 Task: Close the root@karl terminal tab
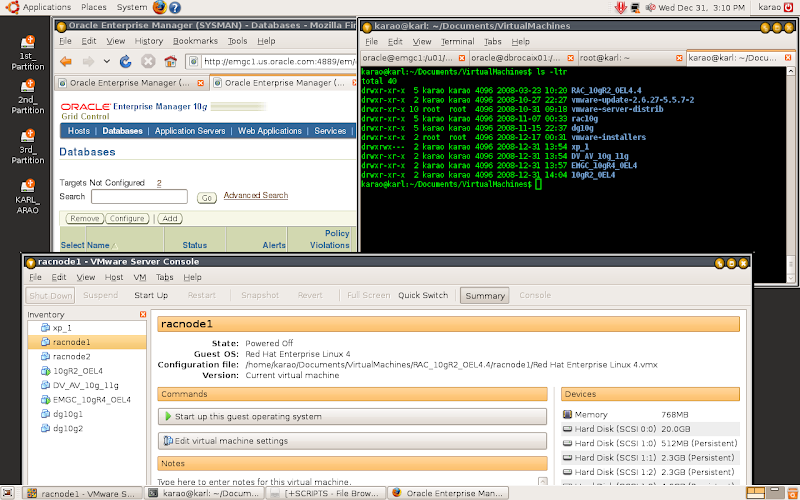tap(679, 58)
